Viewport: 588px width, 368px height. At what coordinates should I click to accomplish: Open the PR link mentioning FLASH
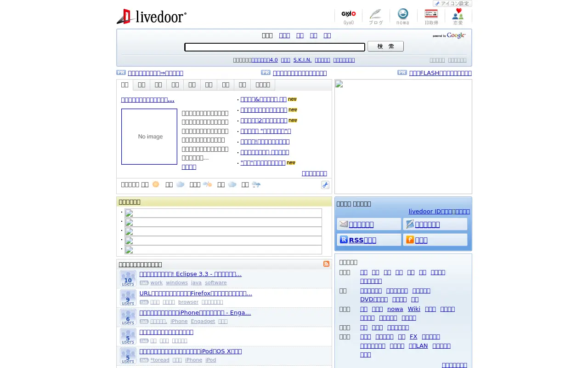(x=440, y=73)
